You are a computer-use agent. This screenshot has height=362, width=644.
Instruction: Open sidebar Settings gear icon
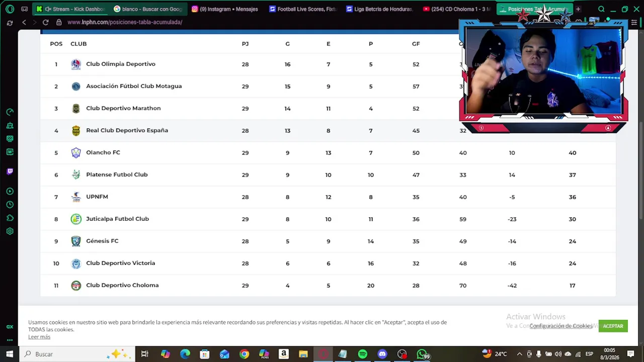[10, 231]
